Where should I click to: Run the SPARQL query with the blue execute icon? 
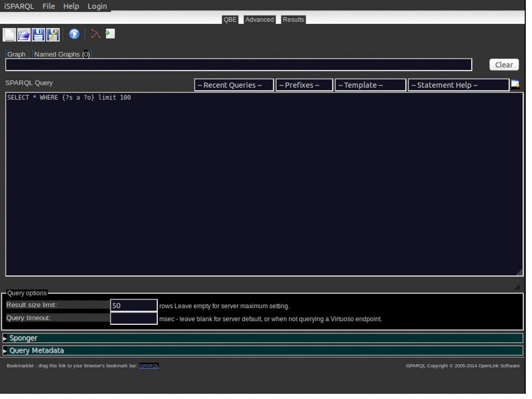pos(74,34)
